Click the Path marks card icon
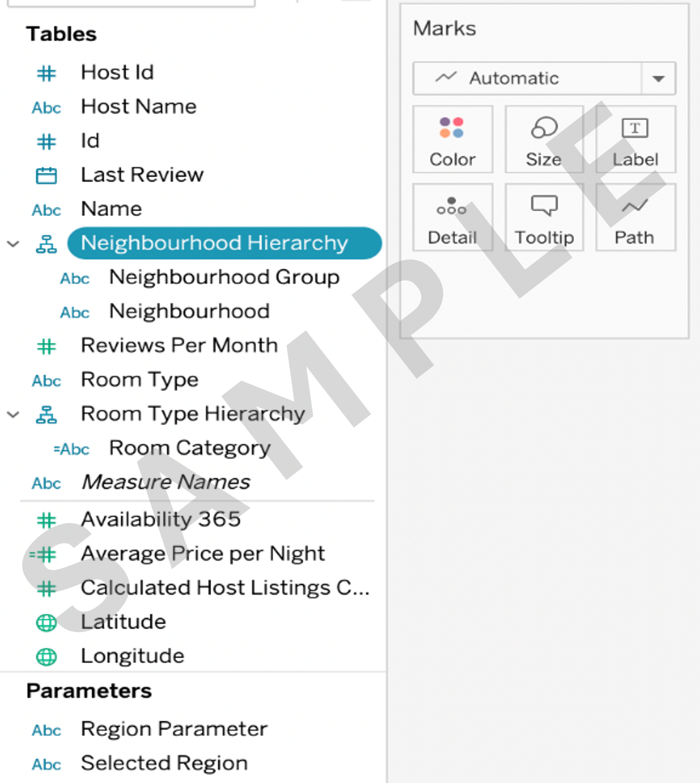Screen dimensions: 700x783 pyautogui.click(x=635, y=206)
